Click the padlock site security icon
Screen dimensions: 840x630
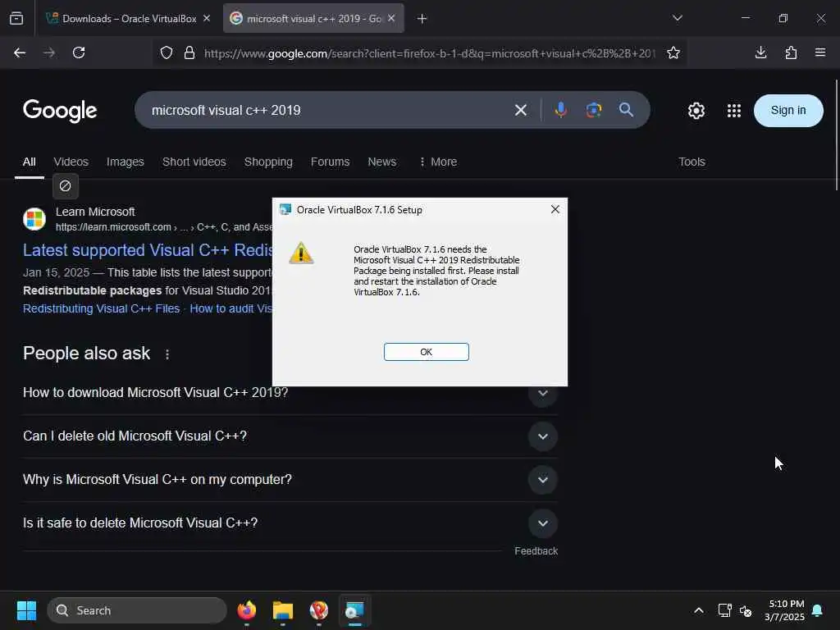click(189, 52)
